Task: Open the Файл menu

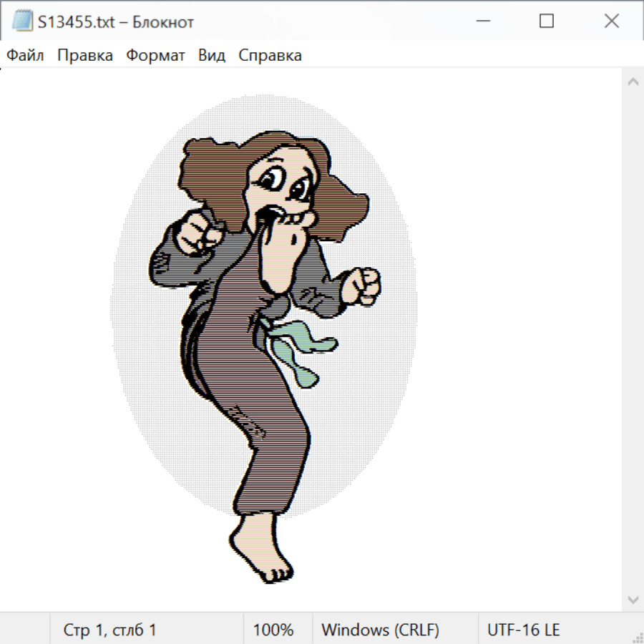Action: click(x=25, y=55)
